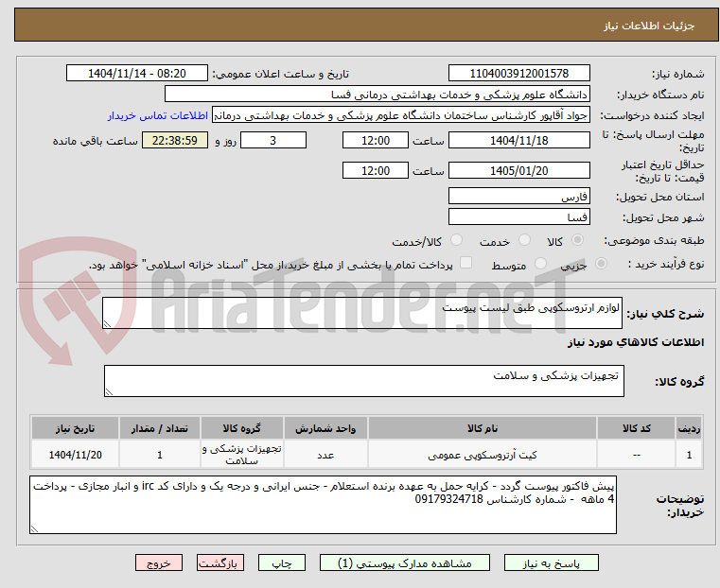Click the ردیف column header
Screen dimensions: 720x588
point(689,428)
